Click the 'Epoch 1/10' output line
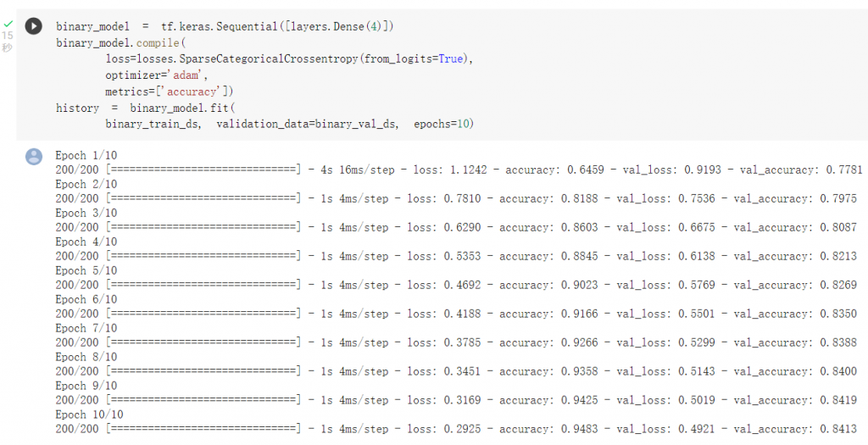This screenshot has height=445, width=868. (x=86, y=155)
